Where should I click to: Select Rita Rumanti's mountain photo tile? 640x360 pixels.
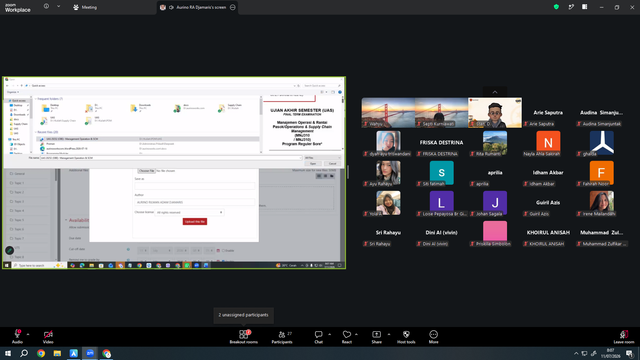(x=495, y=143)
